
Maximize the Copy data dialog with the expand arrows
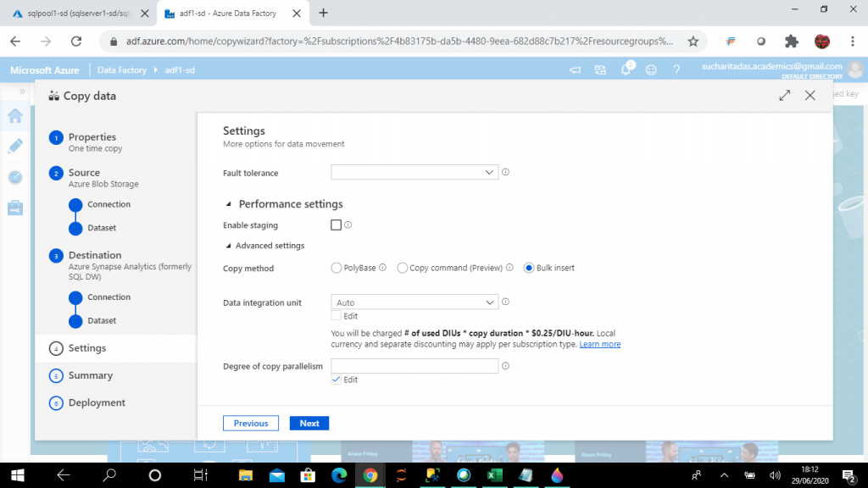(x=784, y=95)
